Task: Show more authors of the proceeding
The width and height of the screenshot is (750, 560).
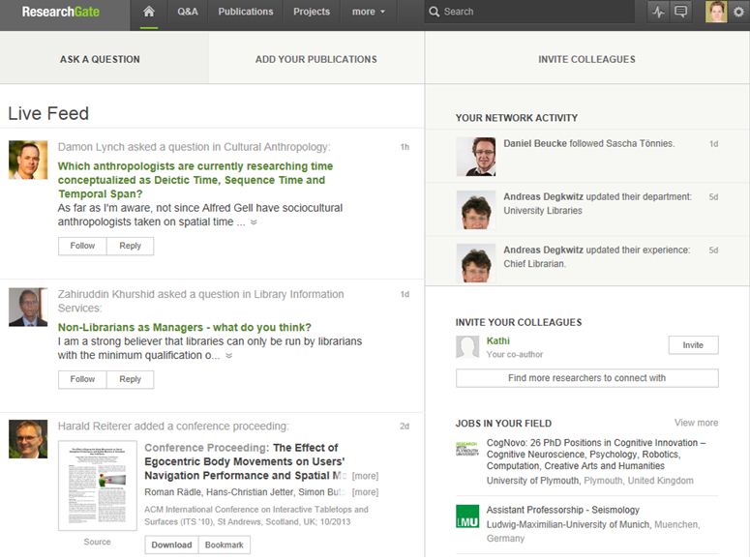Action: click(365, 492)
